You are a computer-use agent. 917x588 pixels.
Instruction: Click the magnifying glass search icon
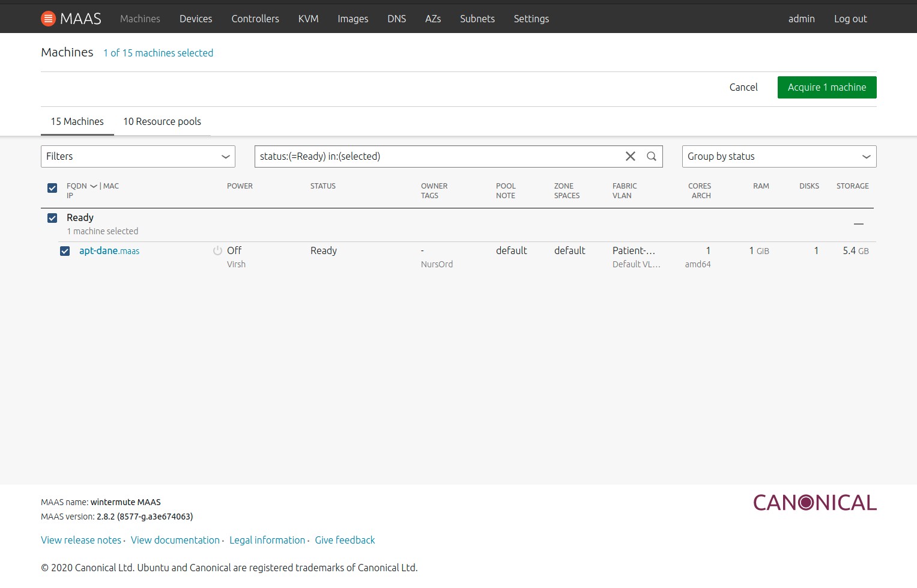point(651,156)
